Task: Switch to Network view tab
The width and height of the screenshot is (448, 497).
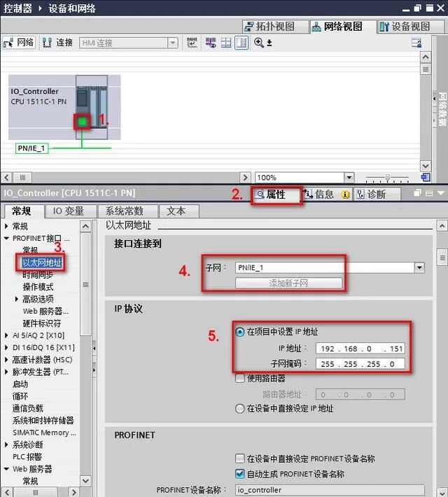Action: click(x=342, y=27)
